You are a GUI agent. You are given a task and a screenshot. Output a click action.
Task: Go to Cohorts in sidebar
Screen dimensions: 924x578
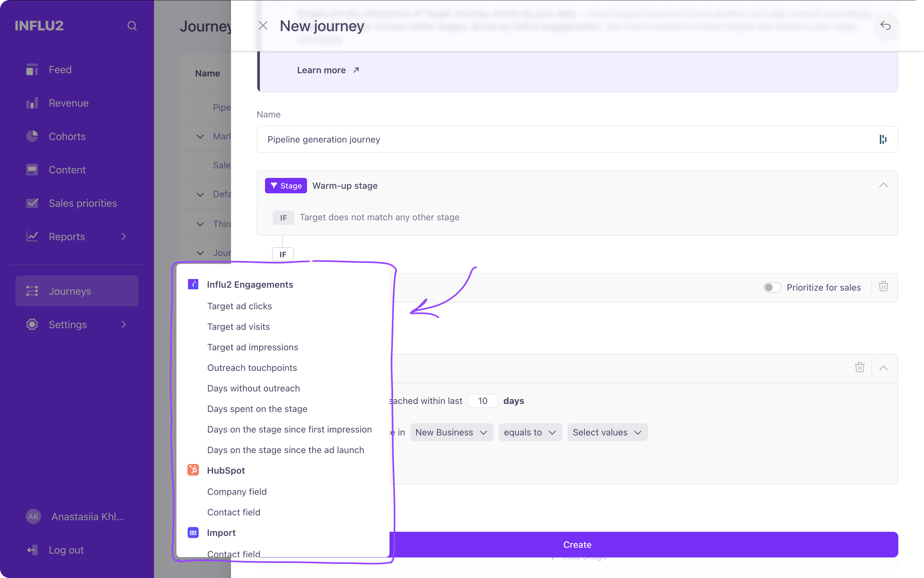point(67,136)
